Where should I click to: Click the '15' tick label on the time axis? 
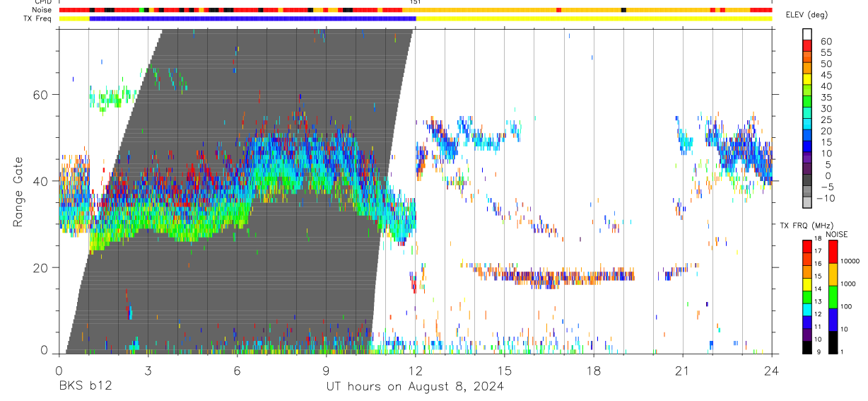coord(505,370)
